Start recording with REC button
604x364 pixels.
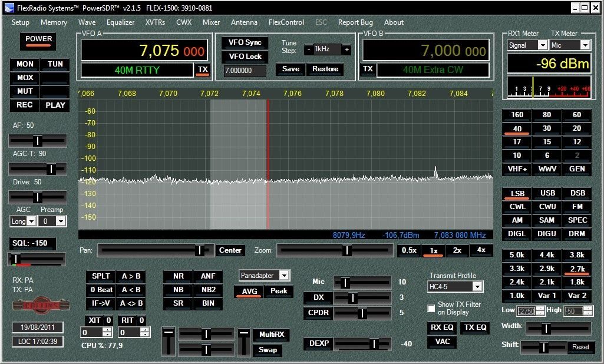[25, 105]
